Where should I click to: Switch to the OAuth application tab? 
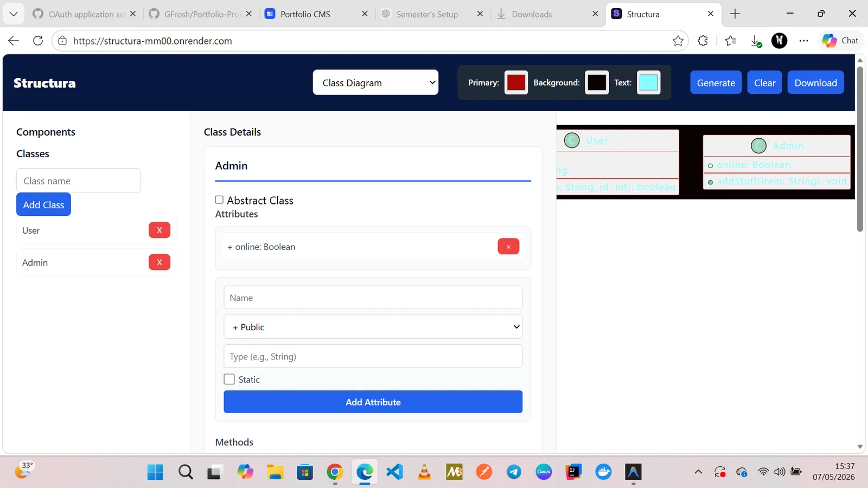pos(85,14)
